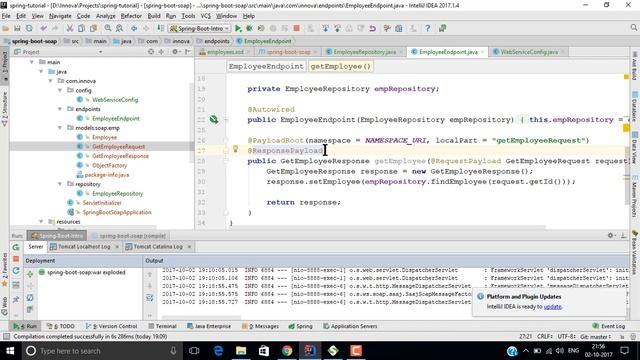This screenshot has height=360, width=640.
Task: Click the VCS Revert purple arrow icon
Action: coord(372,29)
